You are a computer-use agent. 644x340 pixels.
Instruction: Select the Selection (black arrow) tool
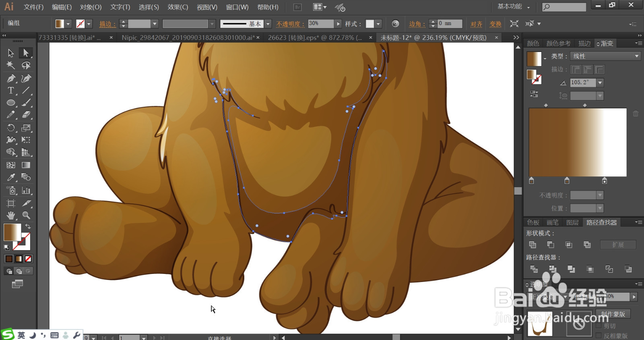[x=11, y=53]
